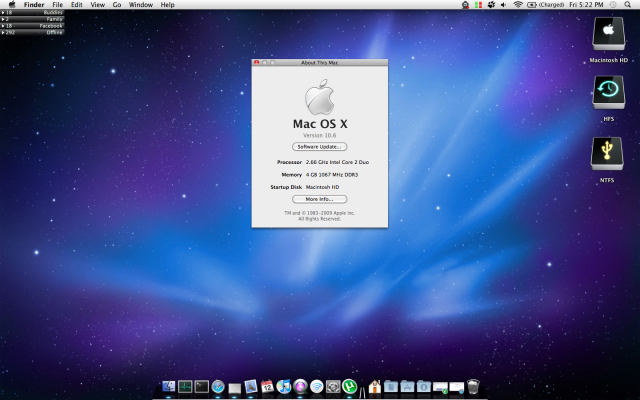
Task: Click the About This Mac title bar
Action: pyautogui.click(x=320, y=62)
